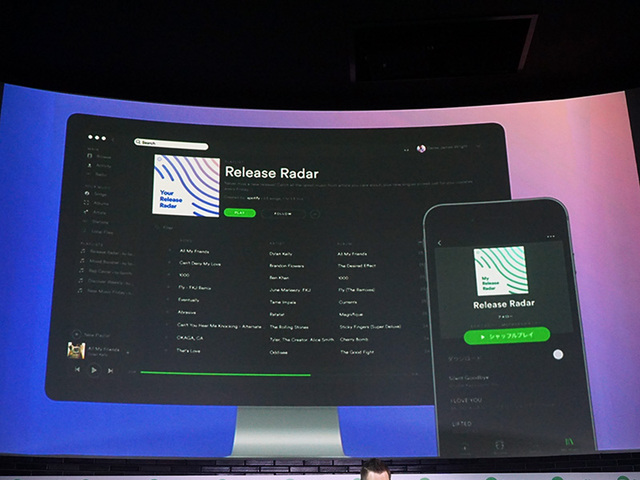Open Albums under Your Music
This screenshot has width=640, height=480.
[98, 203]
